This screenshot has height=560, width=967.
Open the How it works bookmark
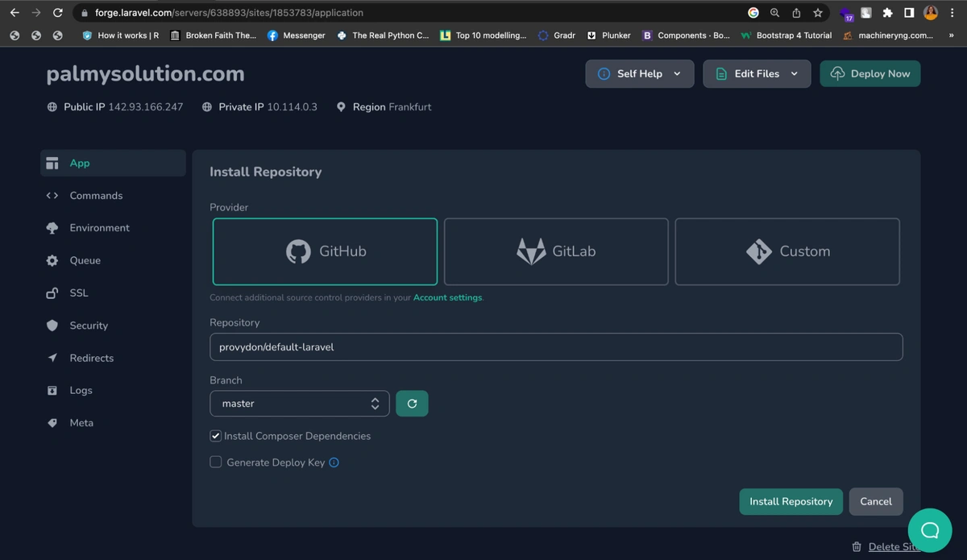(x=121, y=35)
